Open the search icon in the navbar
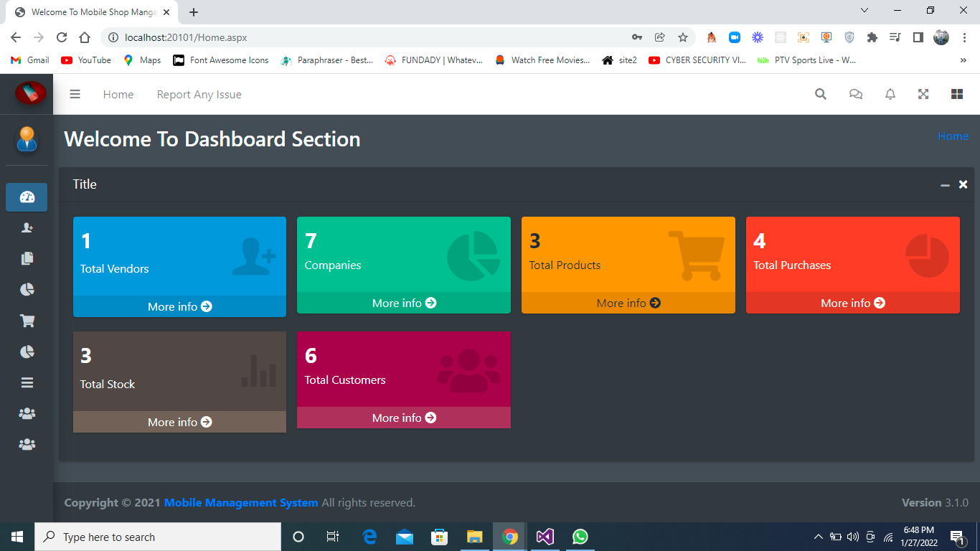 [x=820, y=94]
